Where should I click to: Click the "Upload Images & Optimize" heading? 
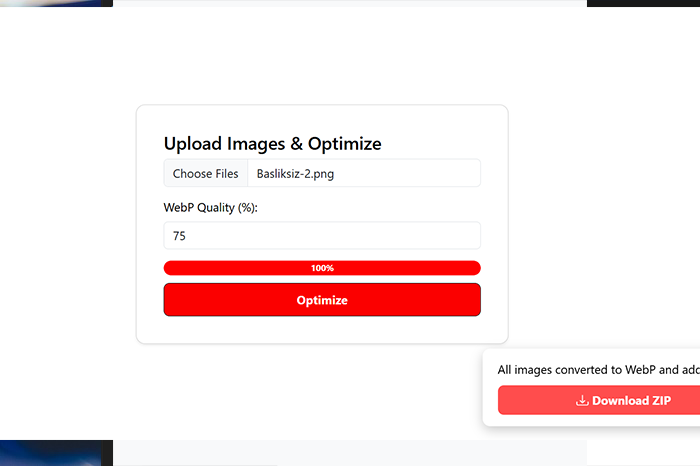(x=272, y=144)
